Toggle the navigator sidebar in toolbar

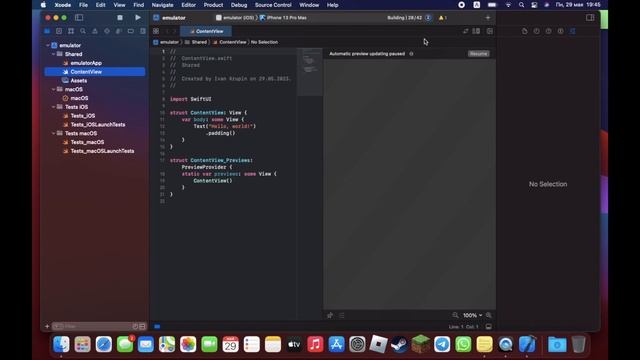point(79,18)
